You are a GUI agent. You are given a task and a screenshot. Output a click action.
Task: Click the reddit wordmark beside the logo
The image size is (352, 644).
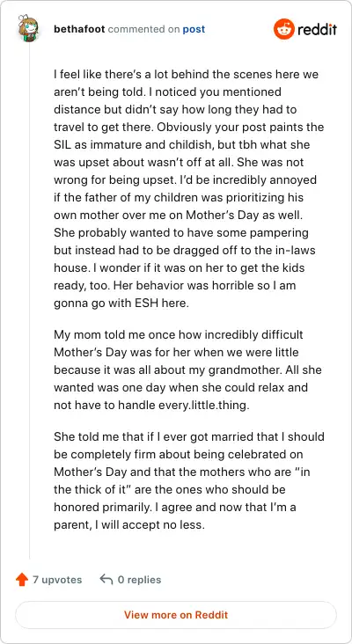coord(317,30)
